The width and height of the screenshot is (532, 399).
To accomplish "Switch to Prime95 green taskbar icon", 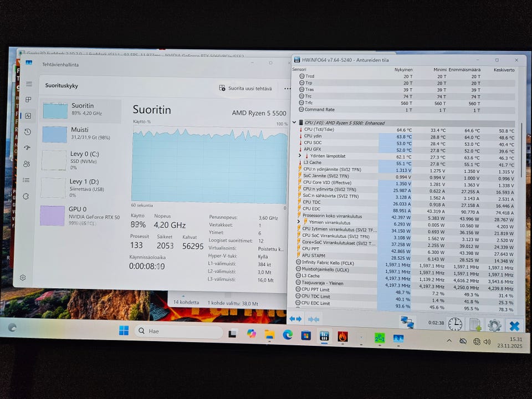I will click(380, 338).
